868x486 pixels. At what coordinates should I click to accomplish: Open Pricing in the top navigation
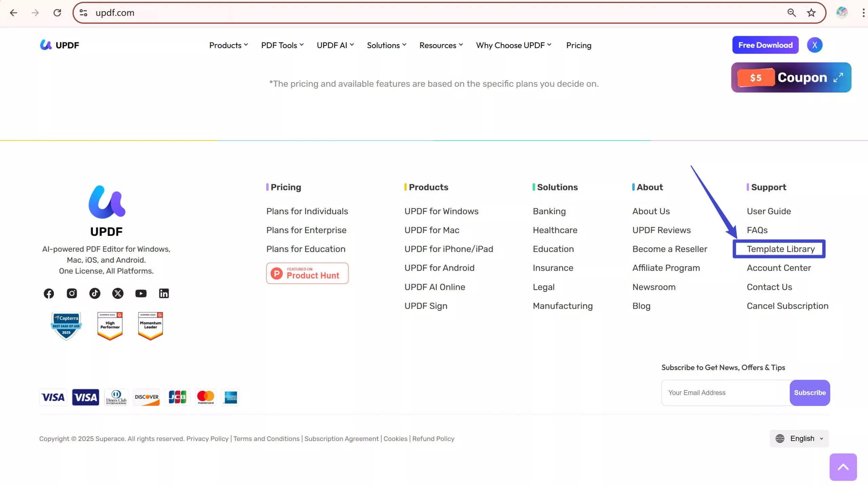pyautogui.click(x=579, y=45)
